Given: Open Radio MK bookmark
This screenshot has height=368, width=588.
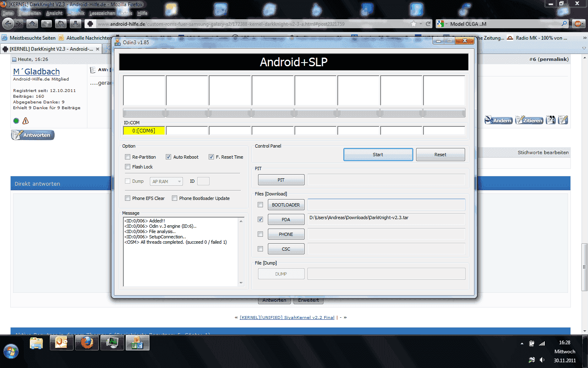Looking at the screenshot, I should pos(537,38).
